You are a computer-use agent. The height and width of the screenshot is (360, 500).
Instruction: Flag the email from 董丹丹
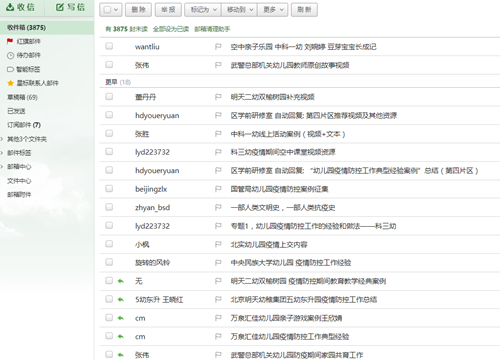[218, 97]
